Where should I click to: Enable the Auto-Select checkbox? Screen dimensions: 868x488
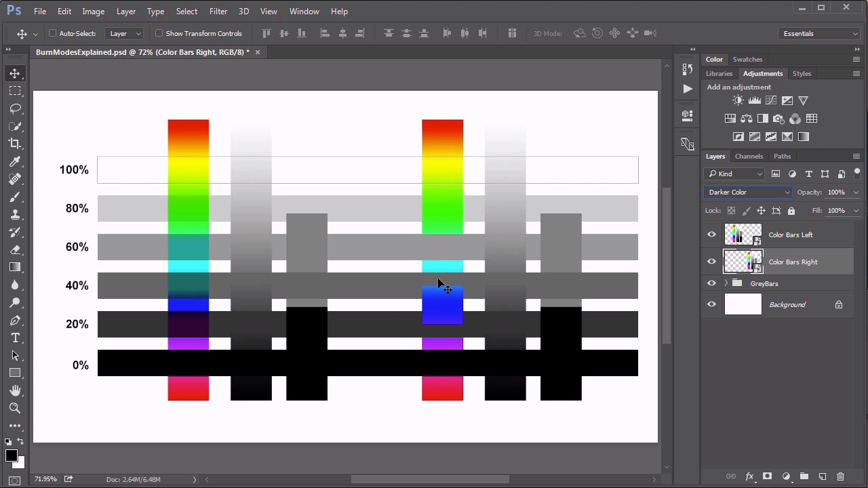52,33
